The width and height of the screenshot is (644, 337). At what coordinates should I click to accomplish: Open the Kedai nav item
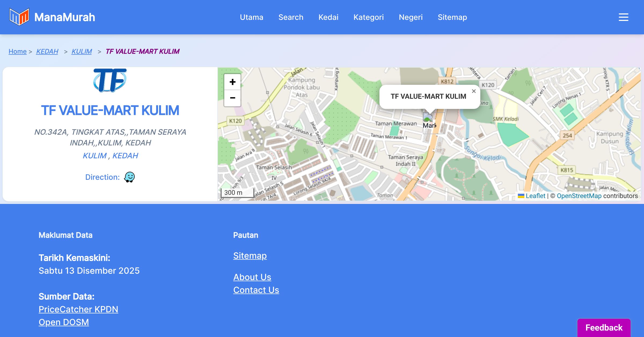pos(328,17)
